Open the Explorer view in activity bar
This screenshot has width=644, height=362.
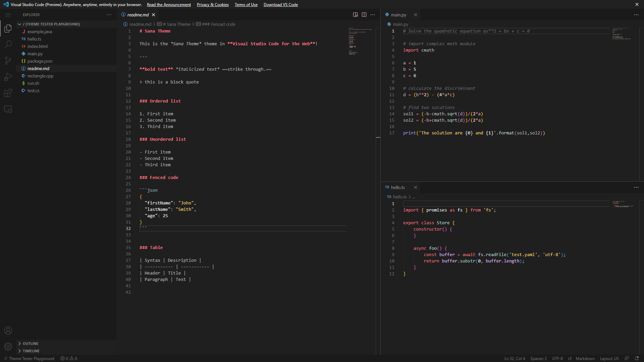[x=8, y=29]
